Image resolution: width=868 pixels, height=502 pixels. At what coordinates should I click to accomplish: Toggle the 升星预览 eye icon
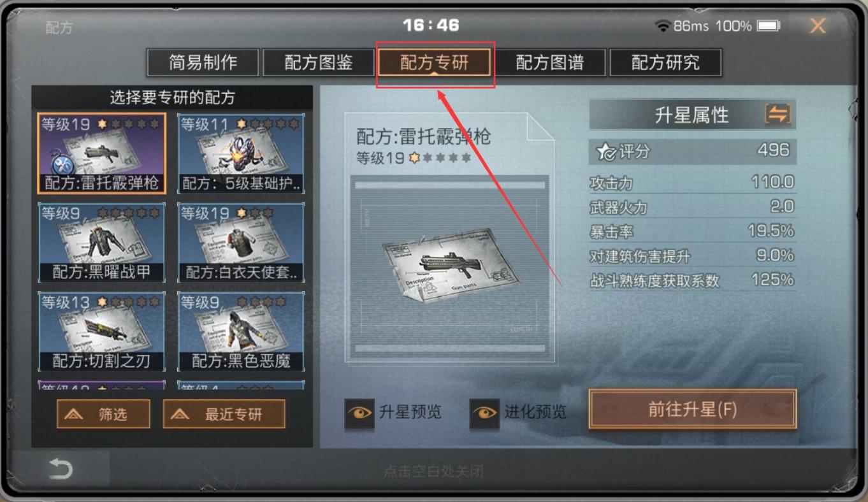(x=359, y=412)
